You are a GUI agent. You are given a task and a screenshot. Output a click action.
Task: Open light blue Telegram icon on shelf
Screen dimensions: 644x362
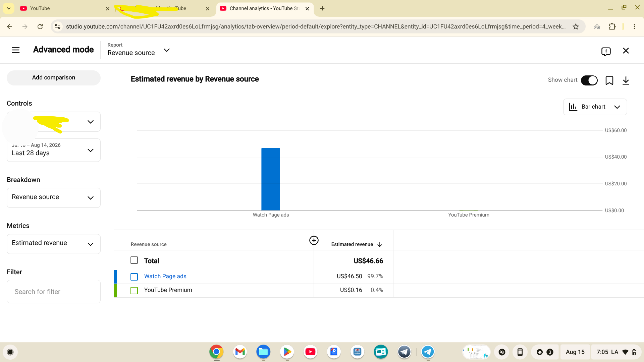click(428, 352)
